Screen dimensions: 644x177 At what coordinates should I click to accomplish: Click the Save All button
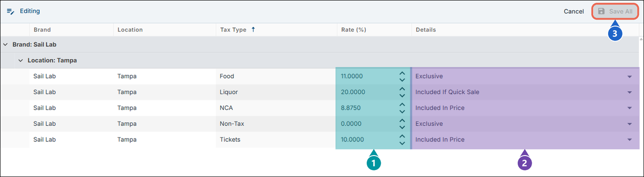pos(615,11)
